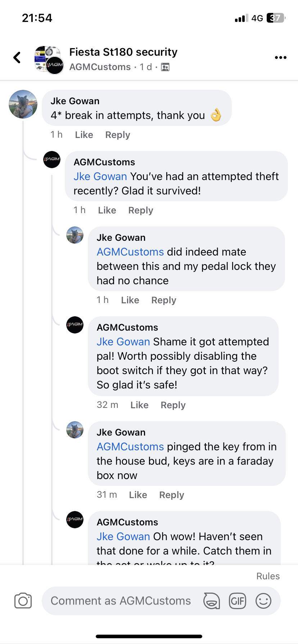298x644 pixels.
Task: Focus the "Comment as AGMCustoms" input field
Action: tap(121, 601)
